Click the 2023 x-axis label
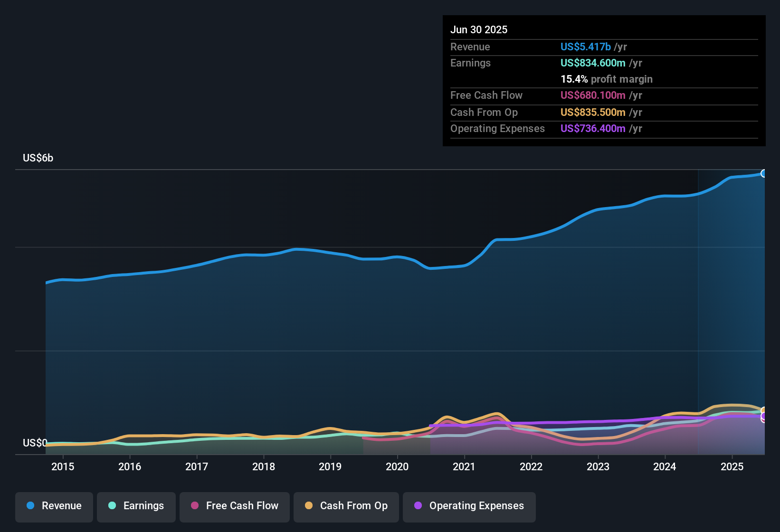The width and height of the screenshot is (780, 532). 598,466
